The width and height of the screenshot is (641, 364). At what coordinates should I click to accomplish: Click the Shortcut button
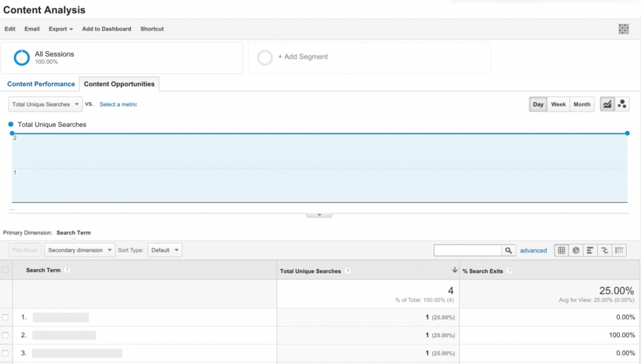(152, 29)
